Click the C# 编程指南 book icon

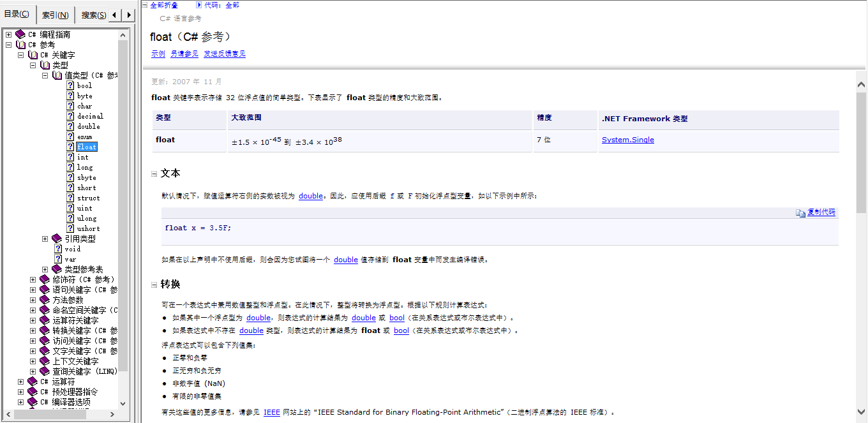[19, 34]
